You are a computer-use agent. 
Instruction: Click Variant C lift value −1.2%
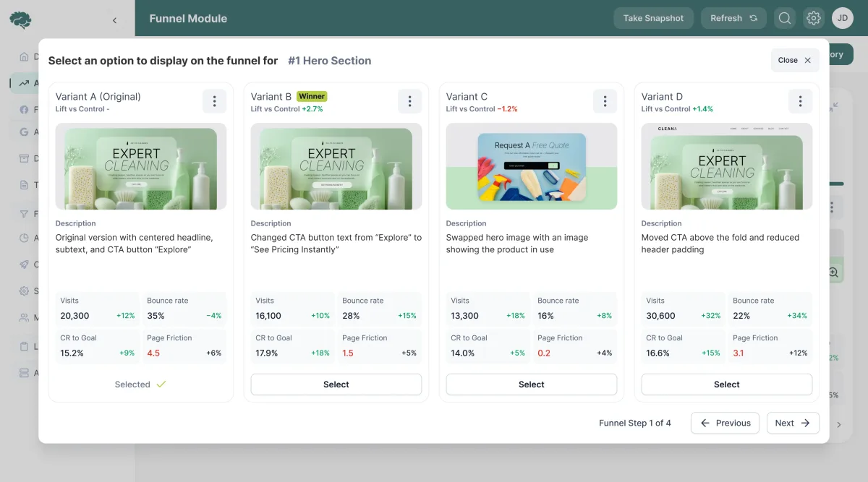coord(507,109)
